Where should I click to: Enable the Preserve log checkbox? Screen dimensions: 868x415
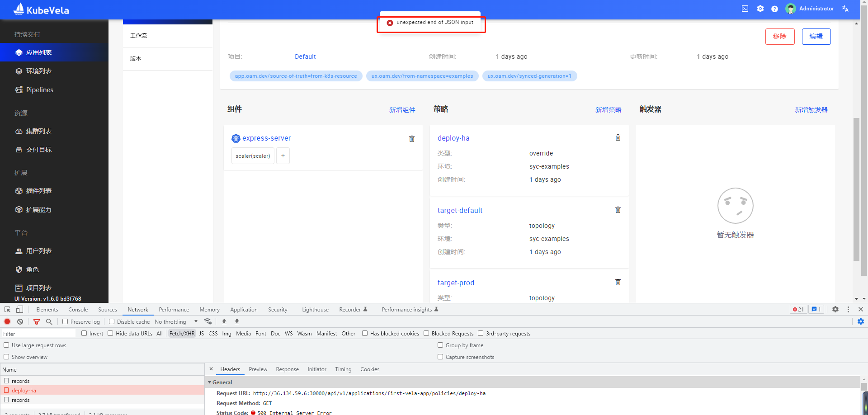coord(66,321)
